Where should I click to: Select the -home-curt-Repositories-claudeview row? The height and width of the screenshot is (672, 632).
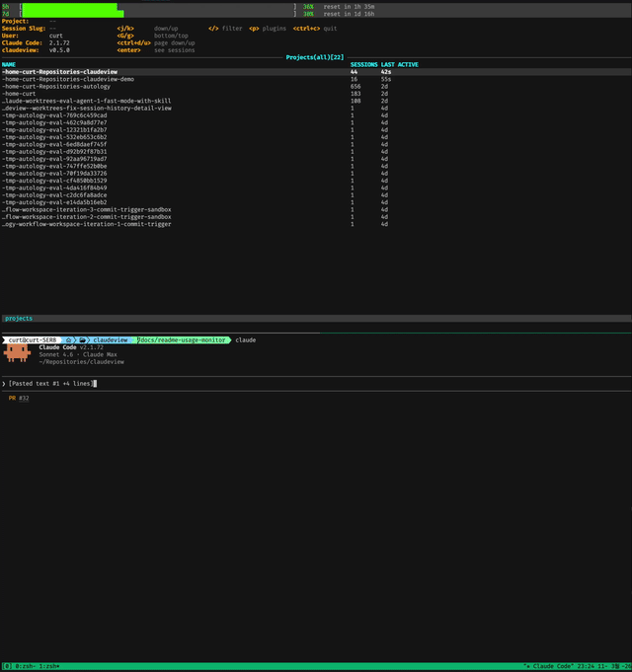tap(316, 72)
